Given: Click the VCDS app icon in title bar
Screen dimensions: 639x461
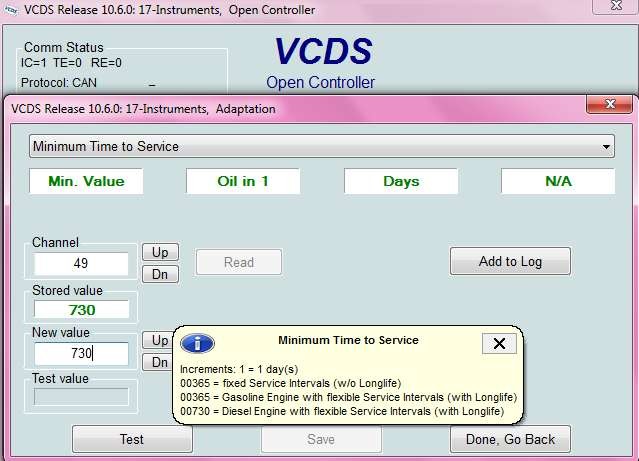Looking at the screenshot, I should click(10, 10).
